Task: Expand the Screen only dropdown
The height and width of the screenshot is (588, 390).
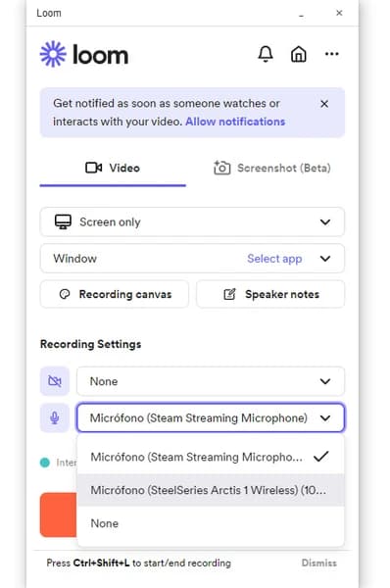Action: pyautogui.click(x=192, y=222)
